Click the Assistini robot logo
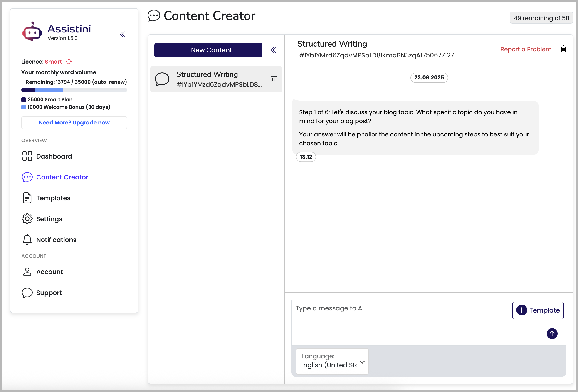 click(x=32, y=32)
